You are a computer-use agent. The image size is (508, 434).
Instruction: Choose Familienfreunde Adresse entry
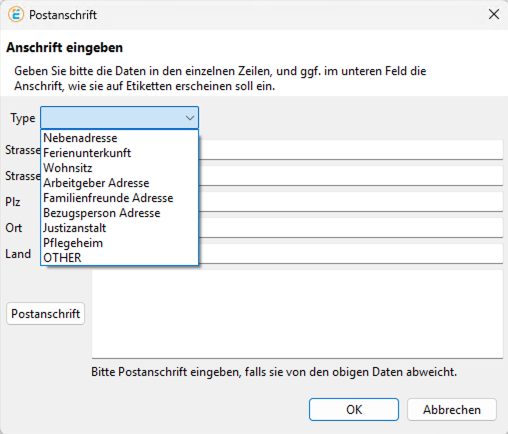coord(108,198)
